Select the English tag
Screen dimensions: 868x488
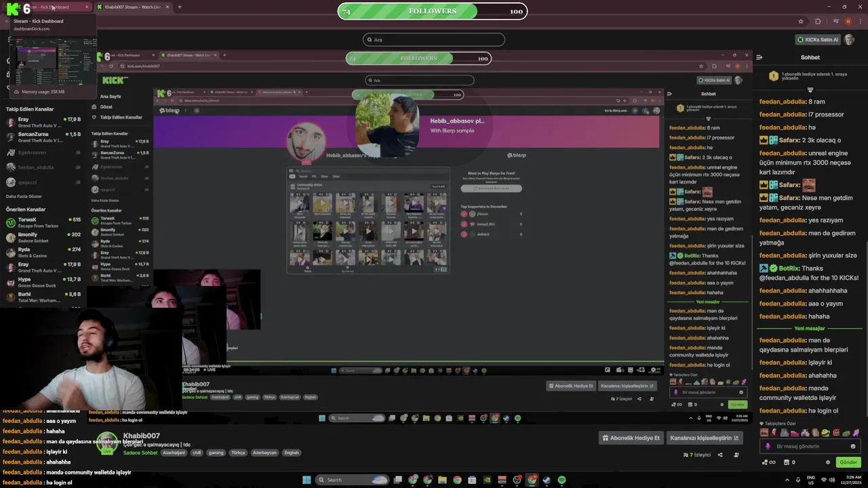(292, 453)
